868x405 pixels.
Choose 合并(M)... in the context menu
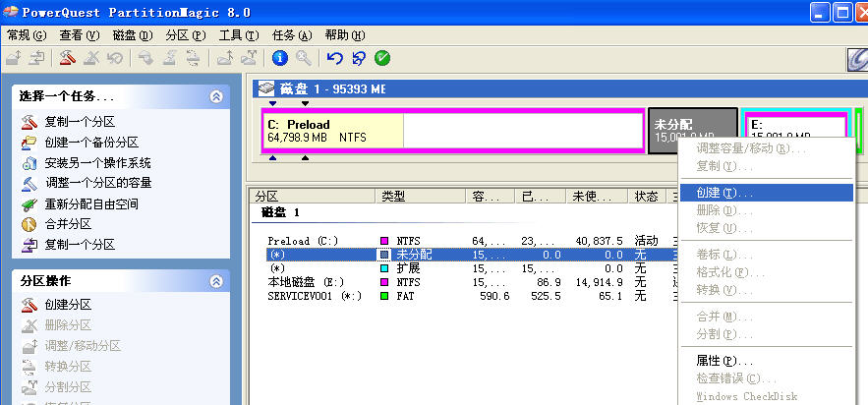(766, 317)
